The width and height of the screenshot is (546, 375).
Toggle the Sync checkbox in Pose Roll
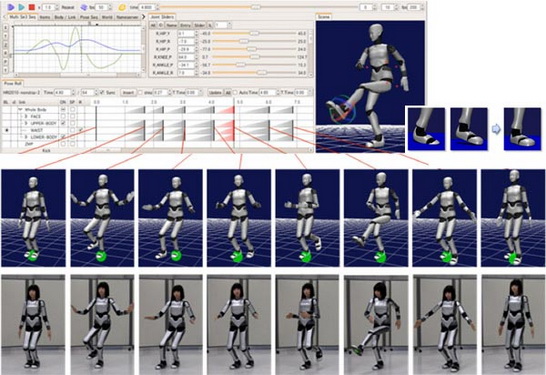[x=102, y=92]
